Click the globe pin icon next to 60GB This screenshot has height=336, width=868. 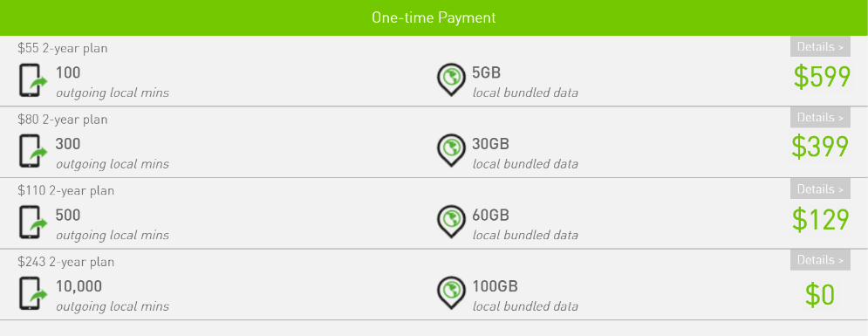coord(451,222)
